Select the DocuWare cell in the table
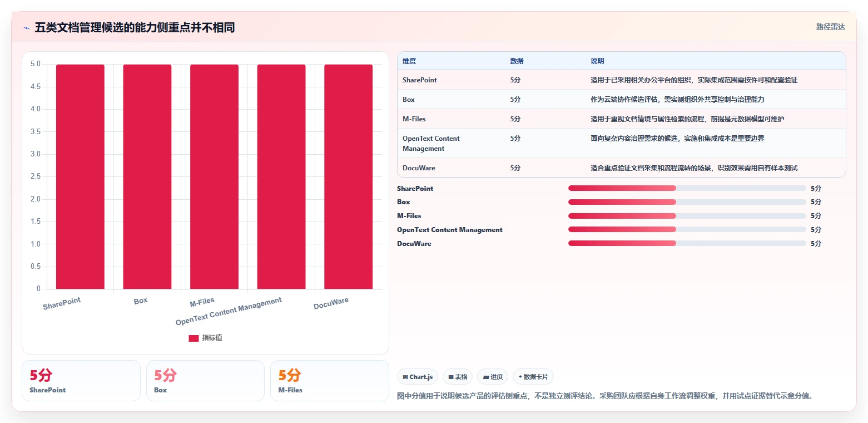868x423 pixels. click(419, 168)
